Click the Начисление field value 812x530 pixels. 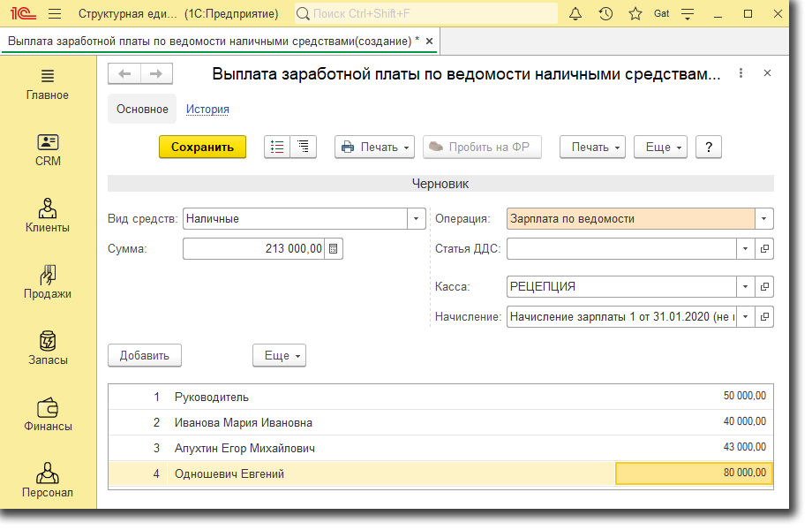621,316
